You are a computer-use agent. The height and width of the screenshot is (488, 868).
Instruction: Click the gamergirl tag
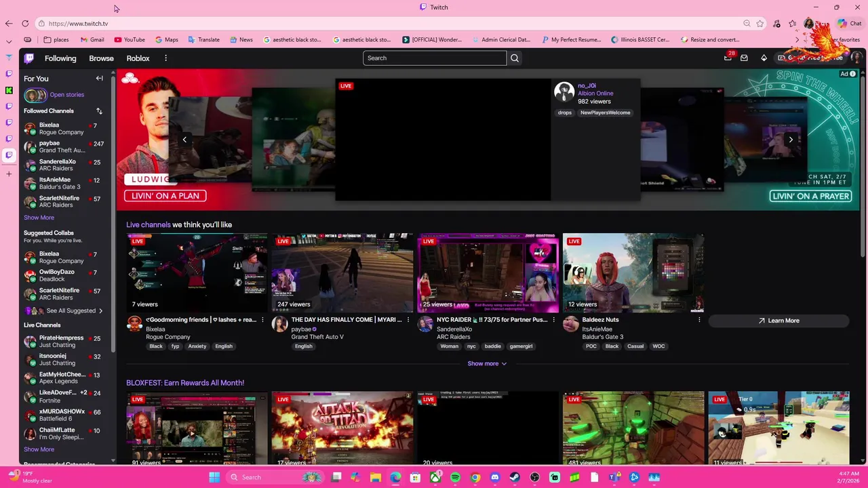(x=521, y=346)
